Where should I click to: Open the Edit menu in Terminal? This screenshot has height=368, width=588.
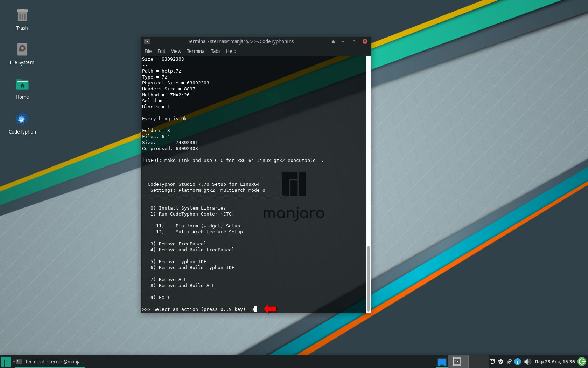click(x=161, y=51)
